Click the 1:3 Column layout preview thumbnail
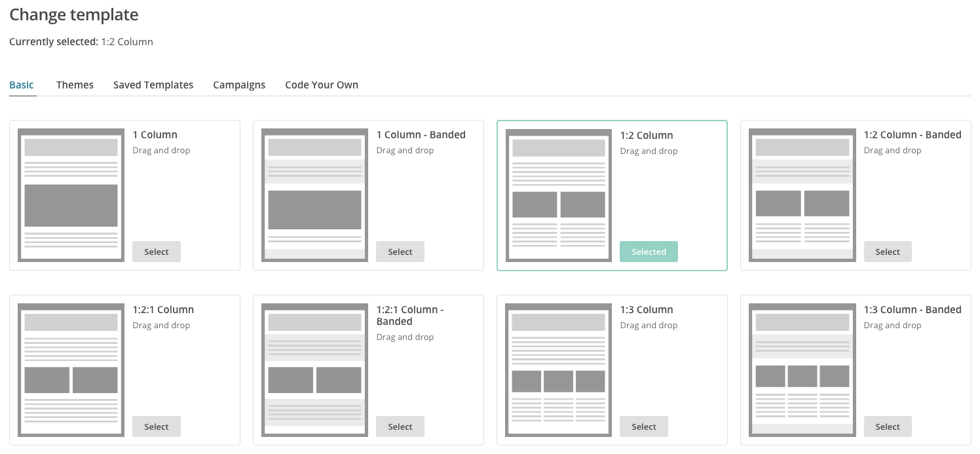 (559, 370)
